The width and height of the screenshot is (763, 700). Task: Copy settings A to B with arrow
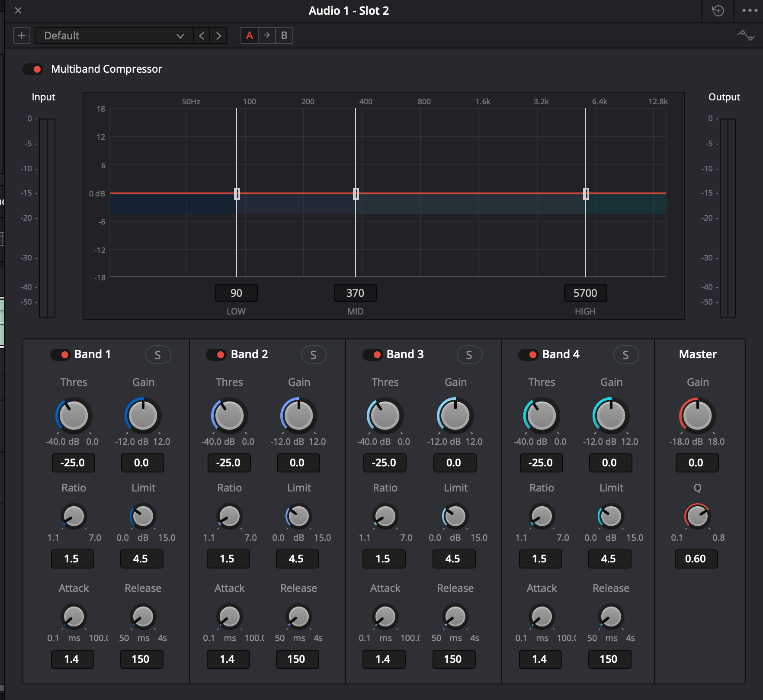tap(267, 35)
